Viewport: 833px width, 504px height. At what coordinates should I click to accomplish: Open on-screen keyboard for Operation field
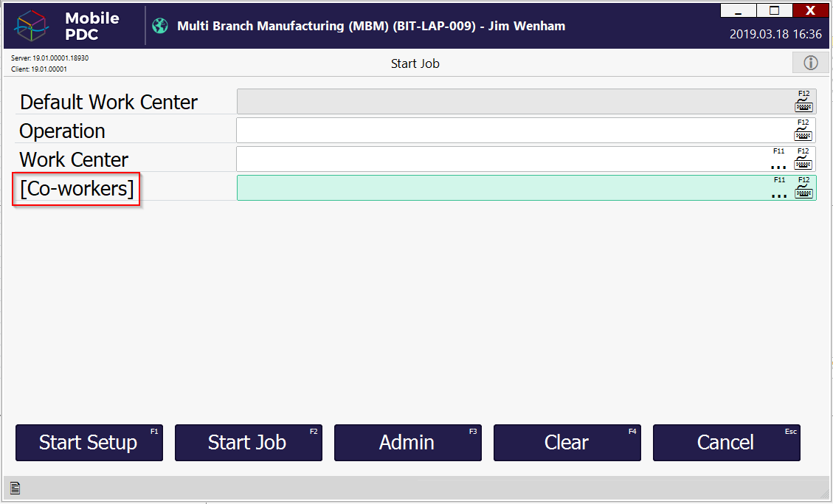click(803, 134)
